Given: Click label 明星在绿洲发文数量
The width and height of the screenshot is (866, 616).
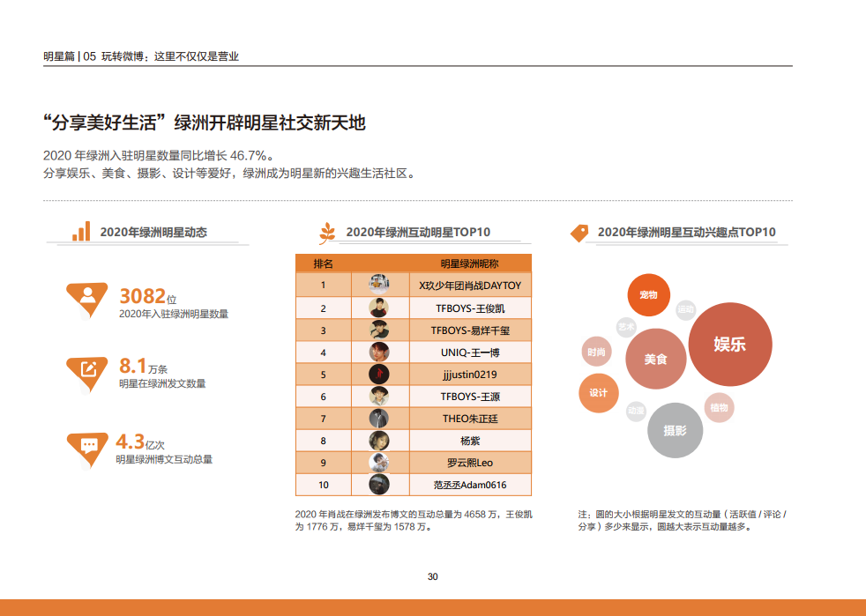Looking at the screenshot, I should pyautogui.click(x=162, y=383).
